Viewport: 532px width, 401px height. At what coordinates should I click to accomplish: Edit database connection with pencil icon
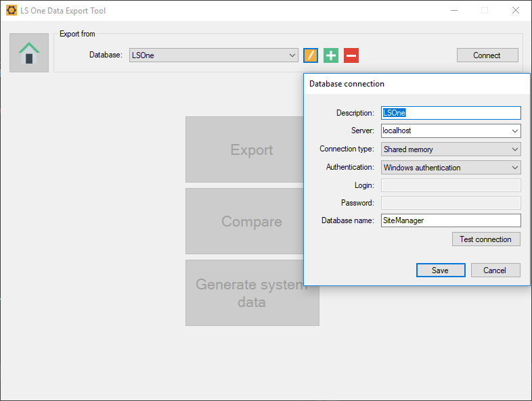(311, 55)
